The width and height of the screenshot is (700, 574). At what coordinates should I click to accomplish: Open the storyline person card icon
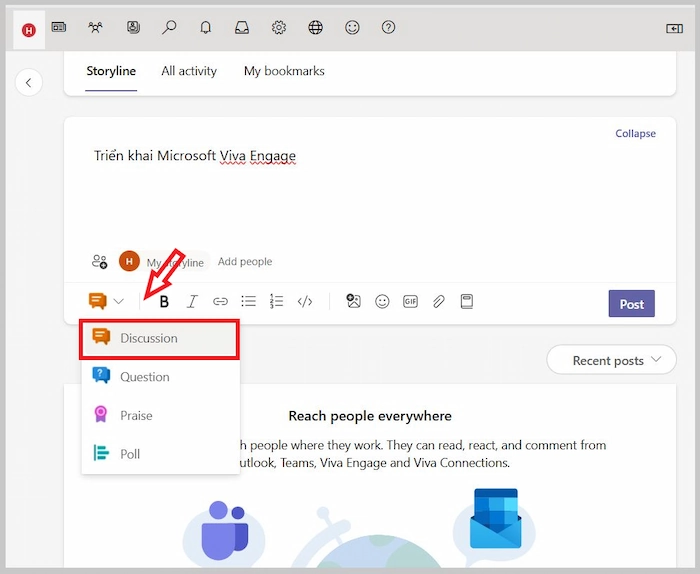(x=133, y=28)
